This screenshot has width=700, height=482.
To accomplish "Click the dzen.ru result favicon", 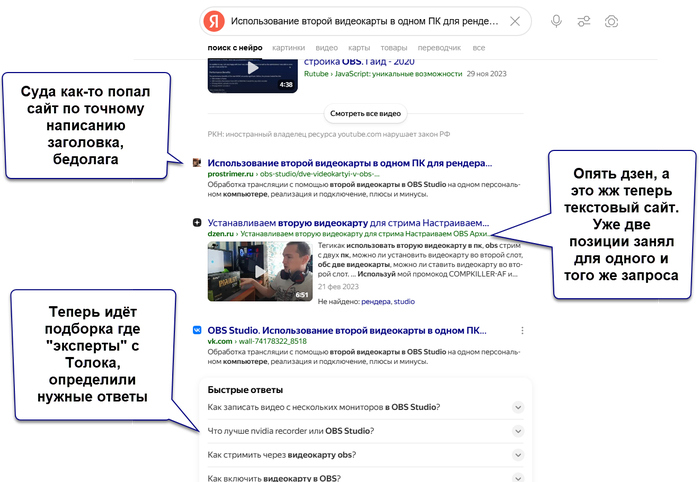I will [x=197, y=222].
